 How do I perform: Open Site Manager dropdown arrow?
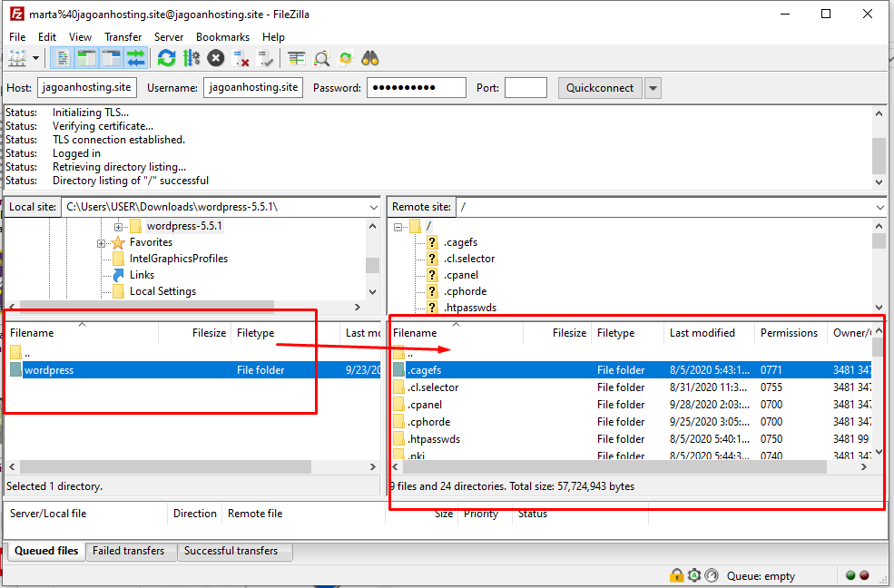pyautogui.click(x=36, y=58)
